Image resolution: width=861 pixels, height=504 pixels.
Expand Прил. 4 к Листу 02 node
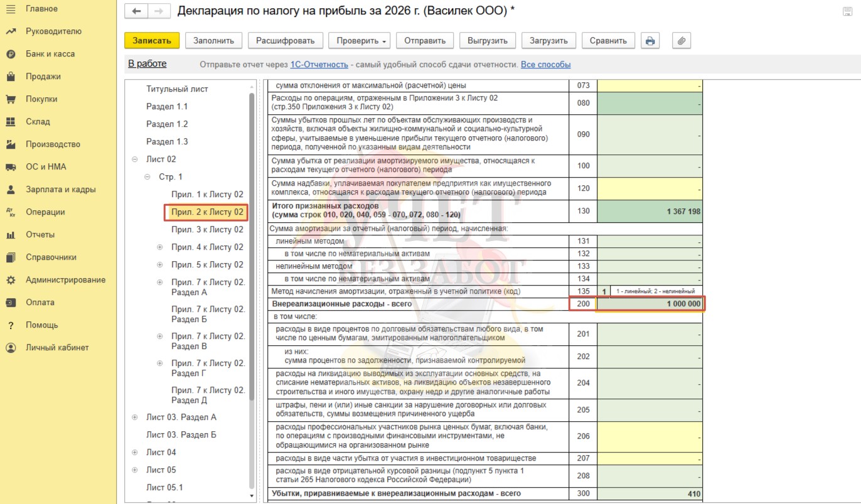[x=160, y=247]
